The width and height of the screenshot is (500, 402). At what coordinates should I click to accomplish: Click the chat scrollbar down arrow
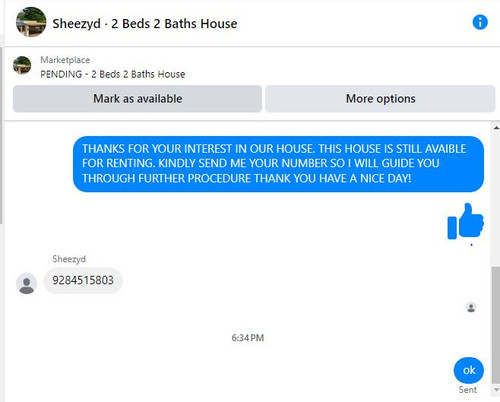pos(496,390)
